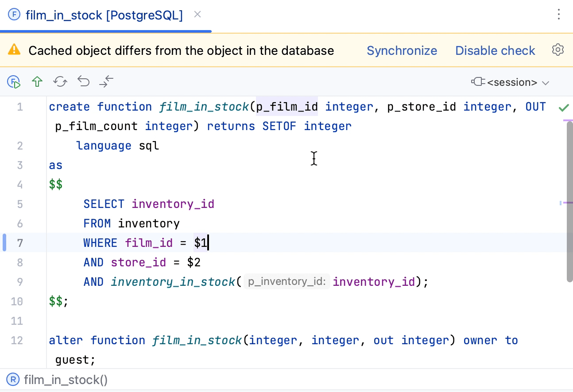Click the F function icon on the tab

[13, 15]
